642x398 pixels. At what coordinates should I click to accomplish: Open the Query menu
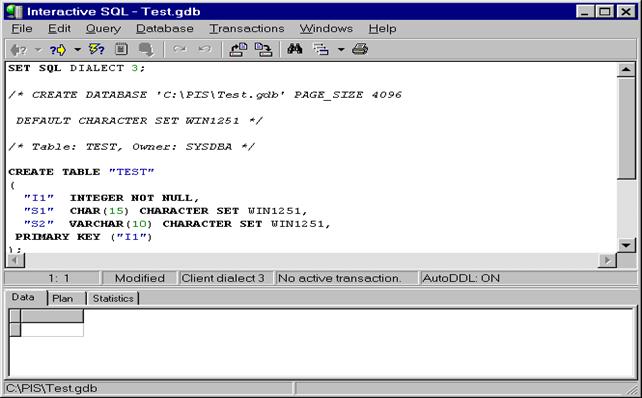click(x=103, y=29)
